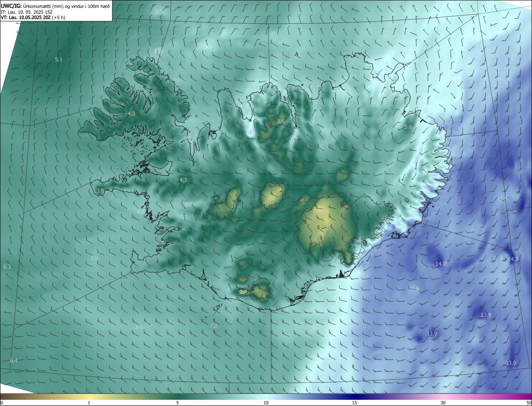Screen dimensions: 532x406
Task: Click the 14.0 value label southeast of Iceland
Action: click(x=441, y=264)
